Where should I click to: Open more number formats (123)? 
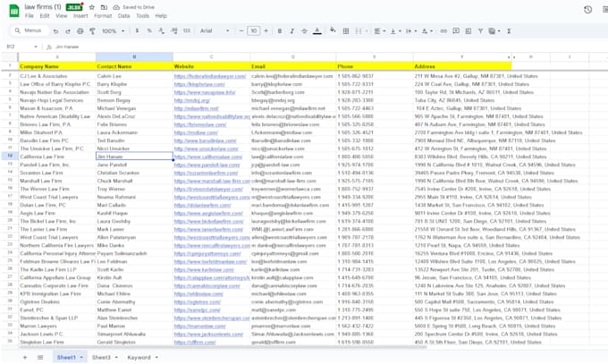pyautogui.click(x=187, y=30)
